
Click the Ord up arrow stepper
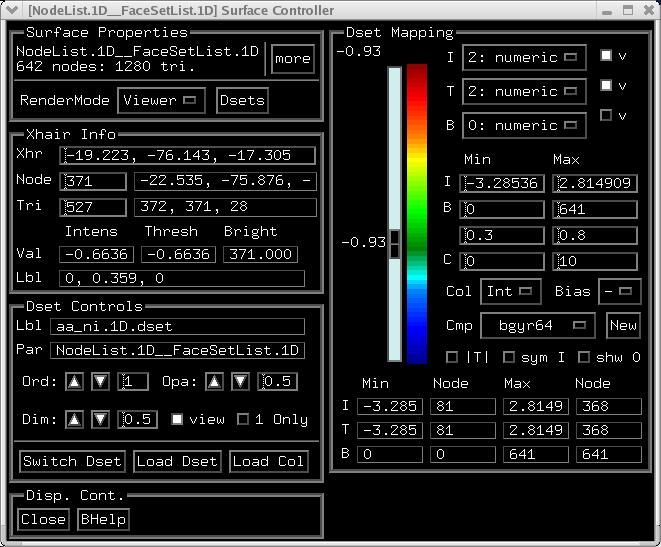75,382
